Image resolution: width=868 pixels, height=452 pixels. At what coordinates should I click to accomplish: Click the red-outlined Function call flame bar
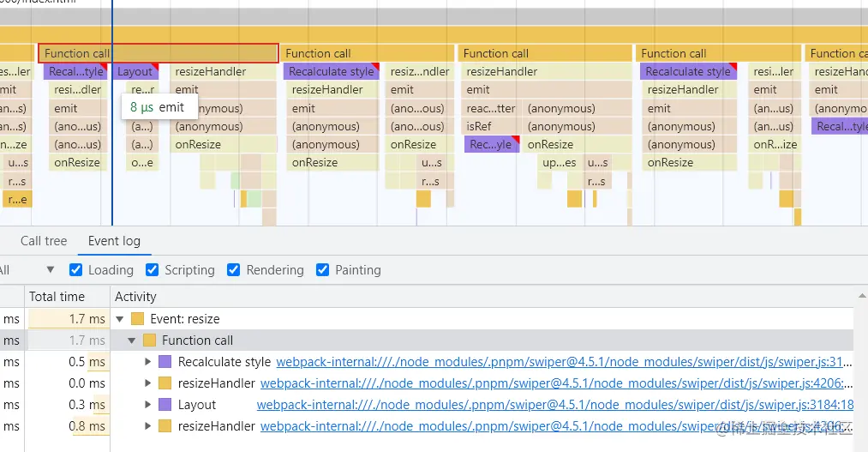click(159, 53)
